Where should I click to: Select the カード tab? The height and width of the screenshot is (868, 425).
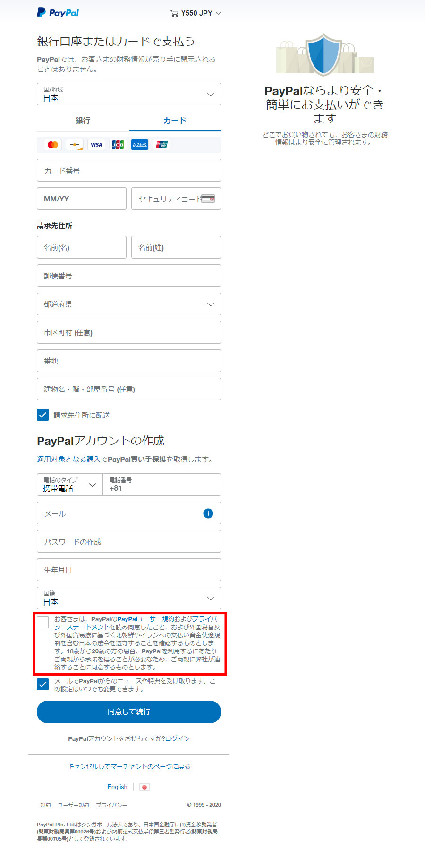(x=175, y=121)
